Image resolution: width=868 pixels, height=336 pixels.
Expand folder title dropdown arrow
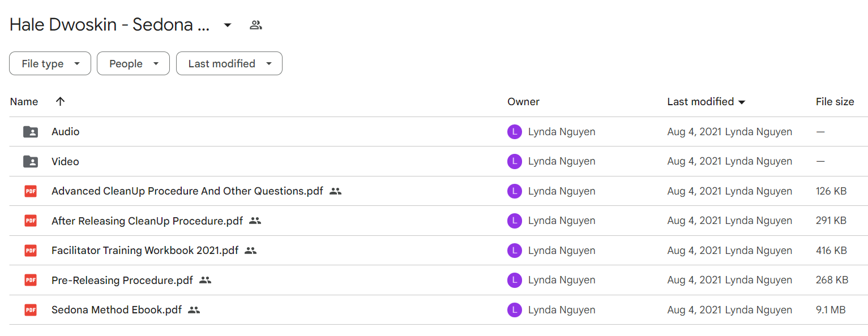(228, 25)
